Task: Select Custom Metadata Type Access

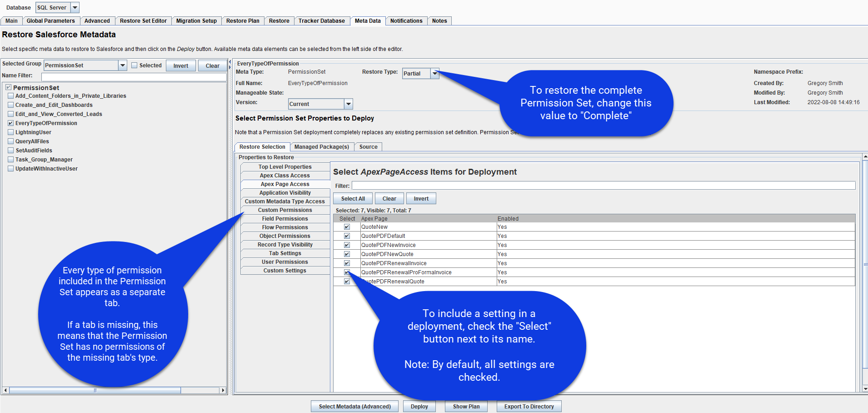Action: [x=285, y=201]
